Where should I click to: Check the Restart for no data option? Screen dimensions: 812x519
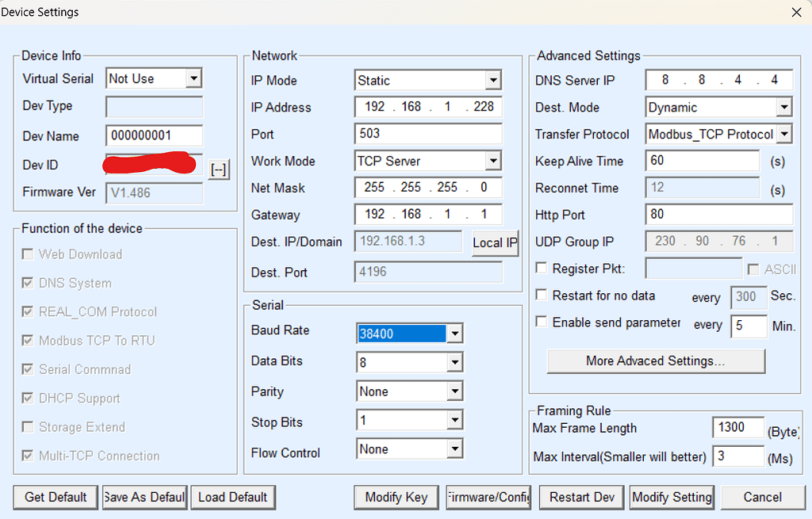point(541,296)
